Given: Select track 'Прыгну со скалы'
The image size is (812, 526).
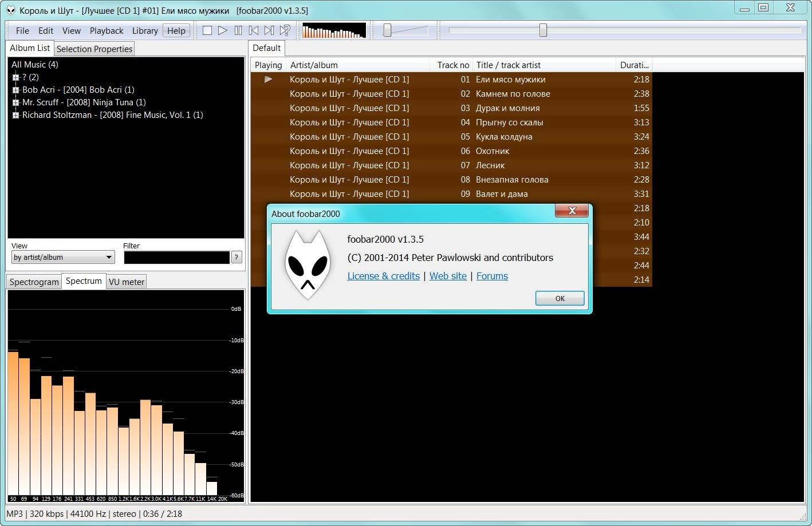Looking at the screenshot, I should click(x=452, y=122).
